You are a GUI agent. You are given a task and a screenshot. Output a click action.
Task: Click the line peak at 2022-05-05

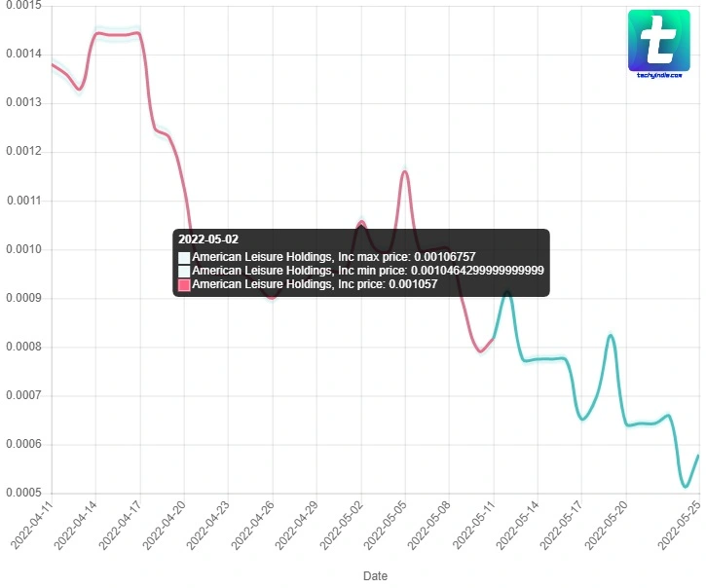pos(404,172)
